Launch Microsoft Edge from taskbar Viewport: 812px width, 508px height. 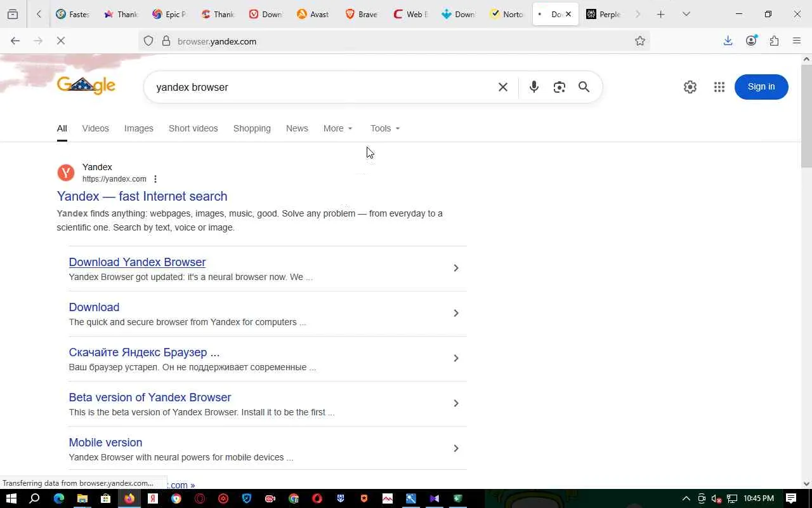tap(59, 498)
